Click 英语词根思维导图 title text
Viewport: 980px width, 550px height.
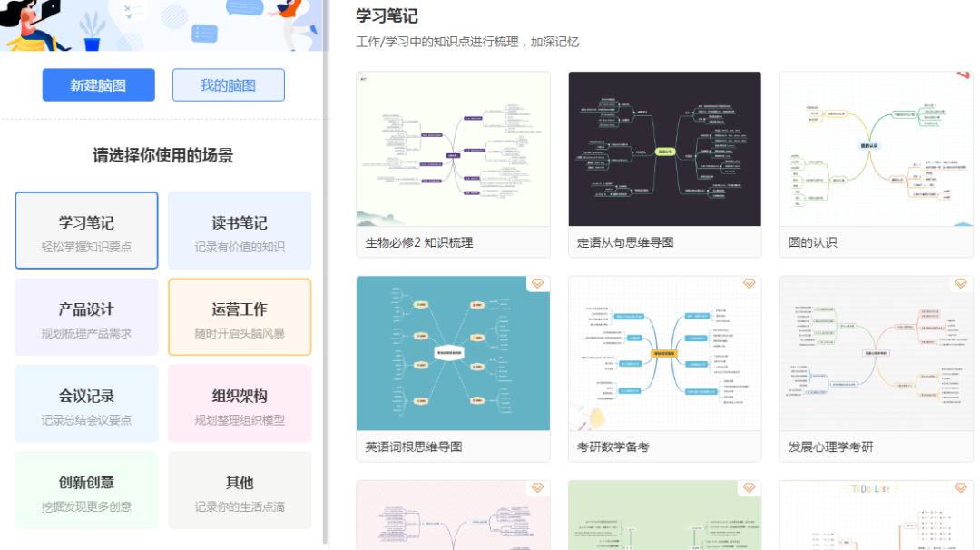click(x=413, y=447)
